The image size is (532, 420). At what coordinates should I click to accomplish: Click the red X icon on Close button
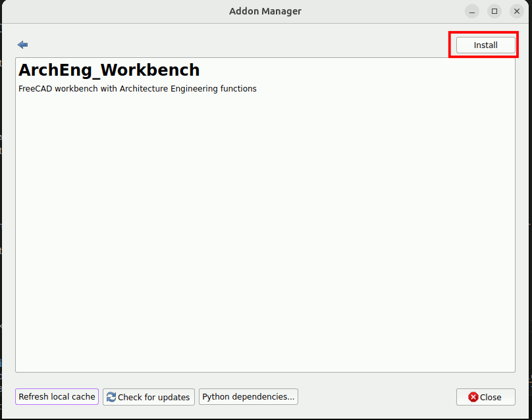[473, 397]
